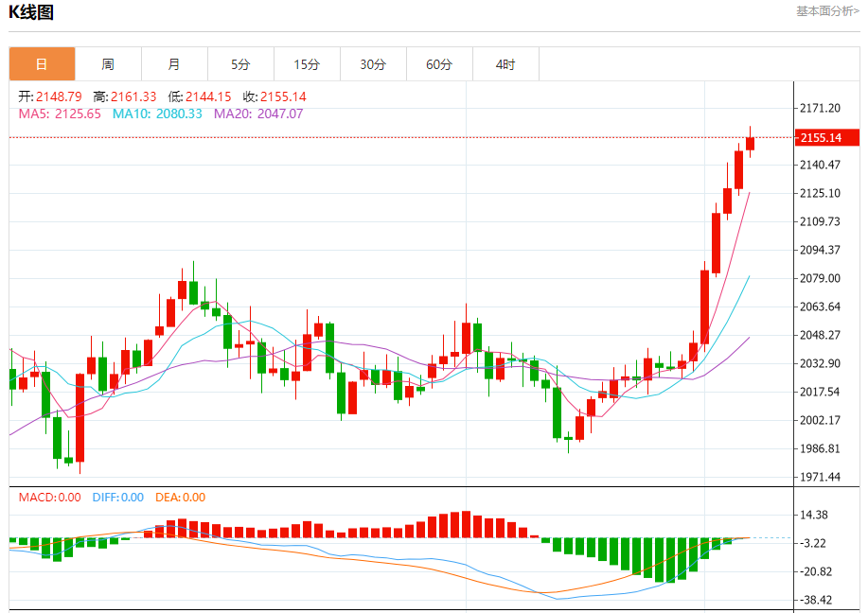Click the DIFF value label

point(118,498)
